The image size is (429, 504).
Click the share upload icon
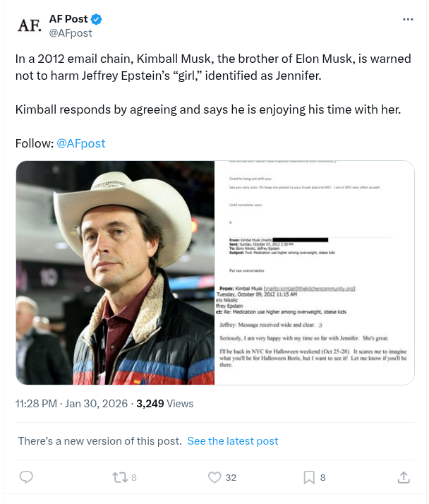click(404, 478)
